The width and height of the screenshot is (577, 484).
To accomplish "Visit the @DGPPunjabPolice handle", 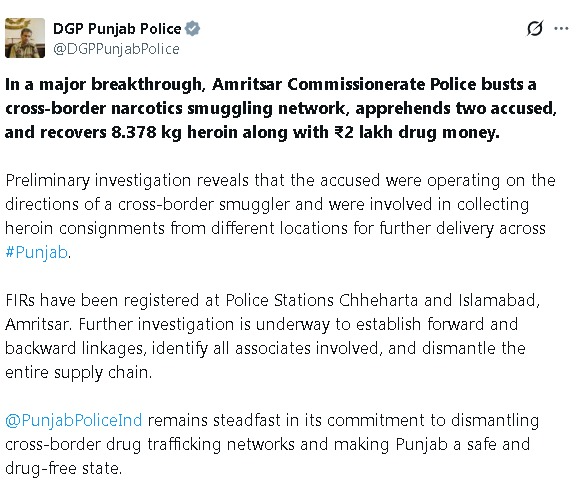I will (x=116, y=49).
